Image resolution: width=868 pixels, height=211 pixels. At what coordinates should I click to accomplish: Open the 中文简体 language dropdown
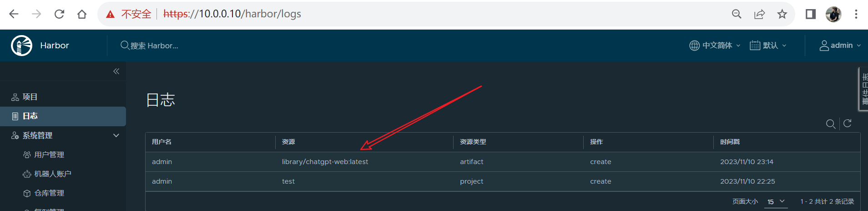pyautogui.click(x=715, y=46)
